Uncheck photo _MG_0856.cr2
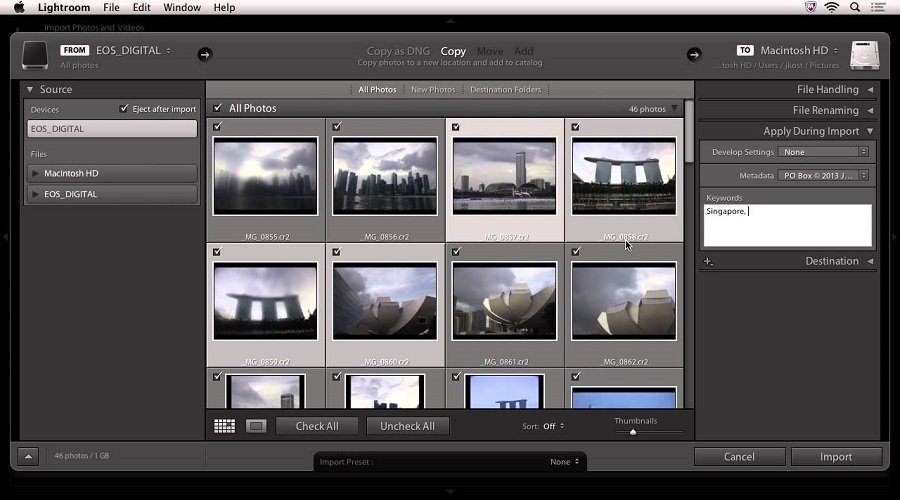This screenshot has width=900, height=500. [x=337, y=126]
